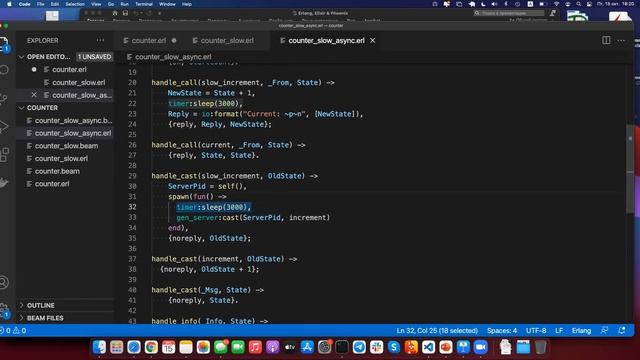The height and width of the screenshot is (360, 640).
Task: Click the Keynote window search field
Action: pyautogui.click(x=509, y=13)
